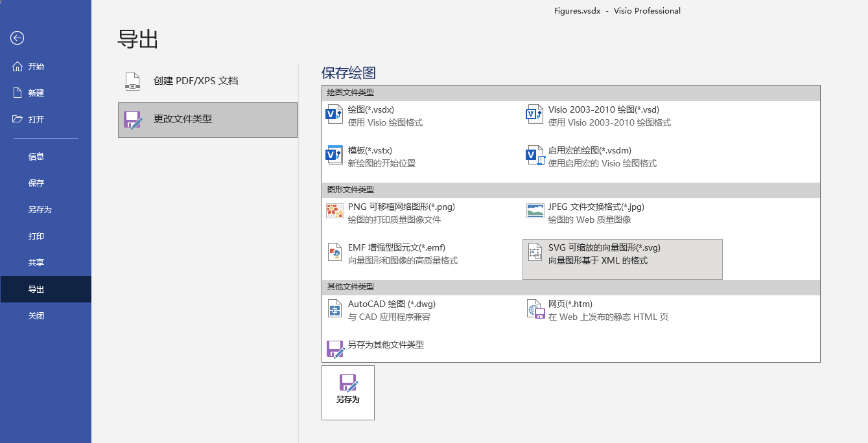Click description 与 CAD 应用程序兼容
This screenshot has width=868, height=443.
click(389, 317)
